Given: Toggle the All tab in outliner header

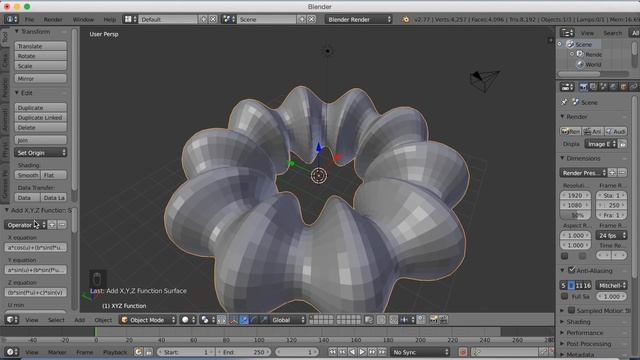Looking at the screenshot, I should tap(635, 33).
